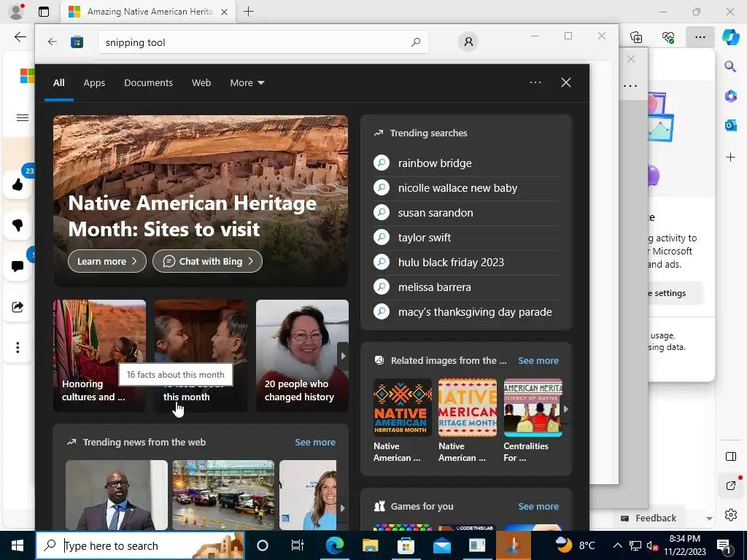The height and width of the screenshot is (560, 747).
Task: Close the Windows search panel
Action: 565,82
